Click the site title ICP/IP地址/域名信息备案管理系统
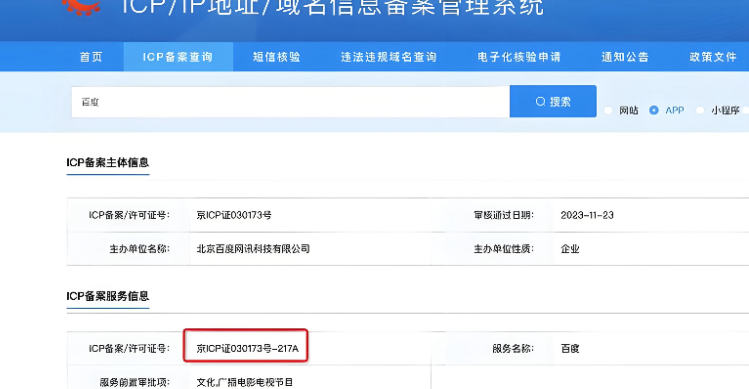The height and width of the screenshot is (389, 749). pyautogui.click(x=333, y=7)
